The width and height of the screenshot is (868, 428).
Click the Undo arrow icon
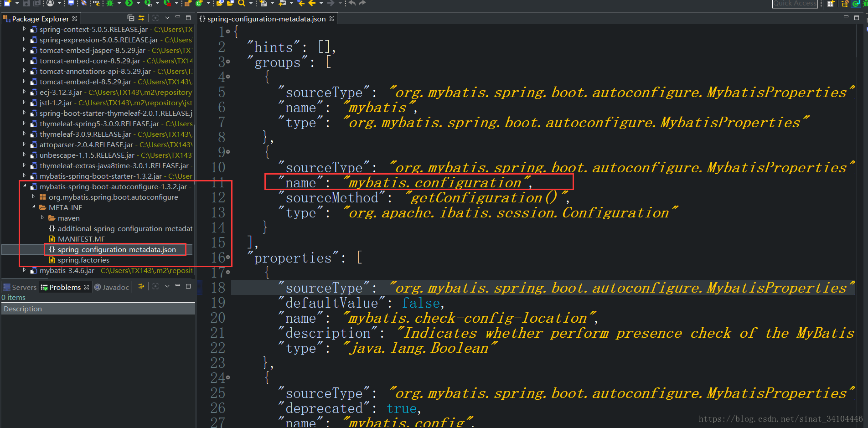point(352,3)
